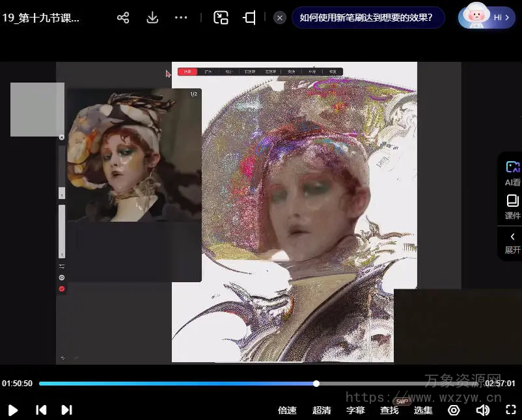
Task: Click the circular target icon beside volume
Action: click(454, 410)
